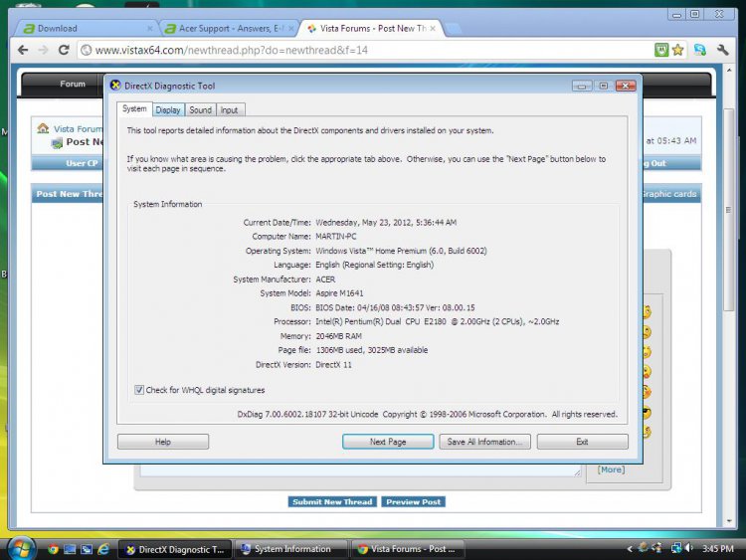Open User CP in forum bar
The width and height of the screenshot is (746, 560).
(x=82, y=163)
